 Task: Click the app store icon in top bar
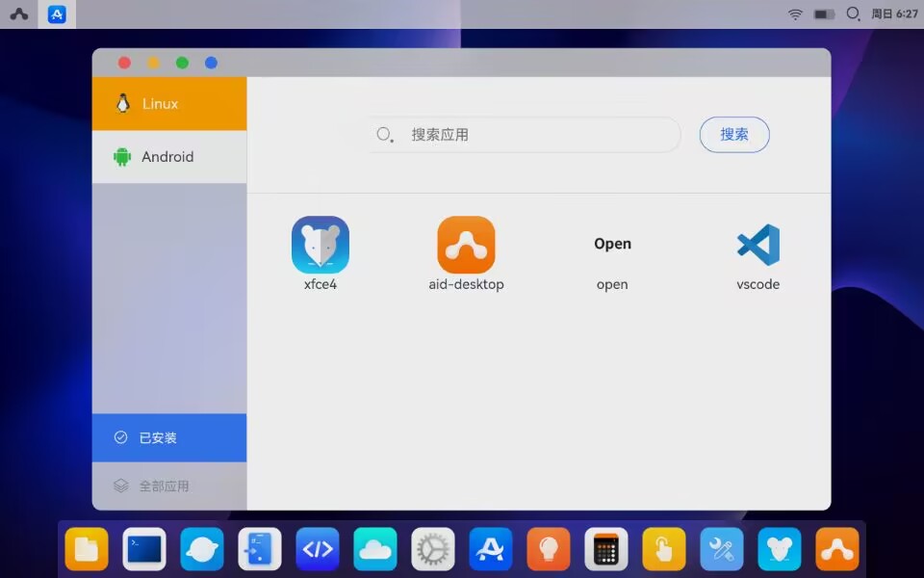click(57, 14)
